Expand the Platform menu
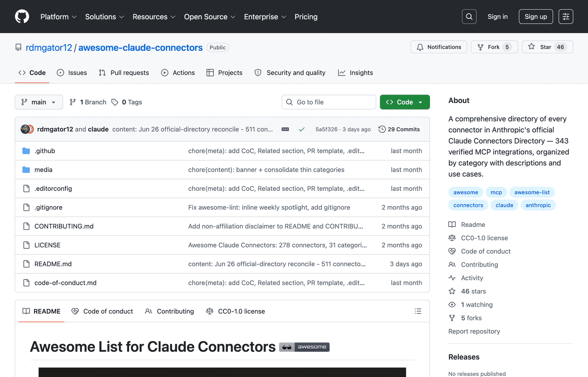This screenshot has width=588, height=377. [58, 17]
